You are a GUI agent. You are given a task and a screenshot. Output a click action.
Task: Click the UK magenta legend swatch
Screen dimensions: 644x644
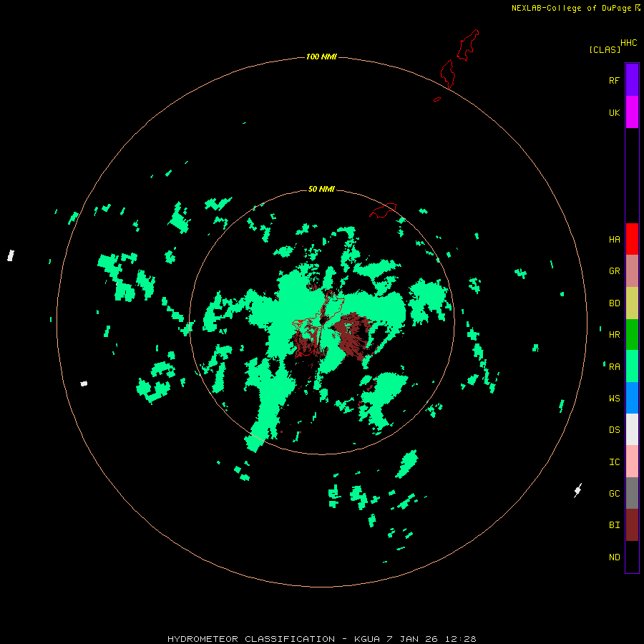(x=632, y=112)
